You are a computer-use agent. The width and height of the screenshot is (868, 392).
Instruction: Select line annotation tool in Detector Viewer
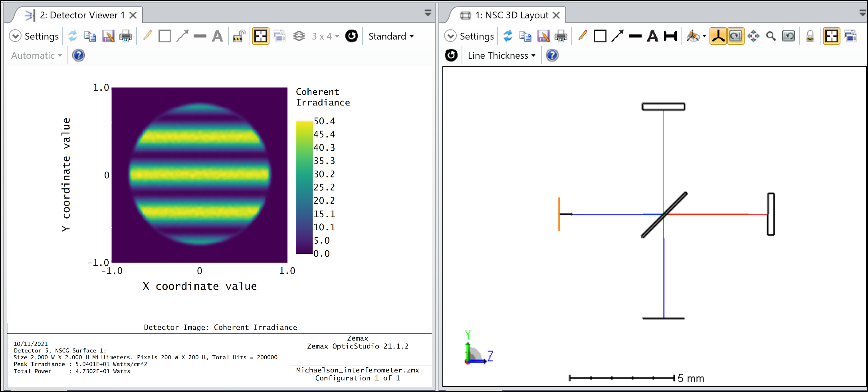coord(200,36)
